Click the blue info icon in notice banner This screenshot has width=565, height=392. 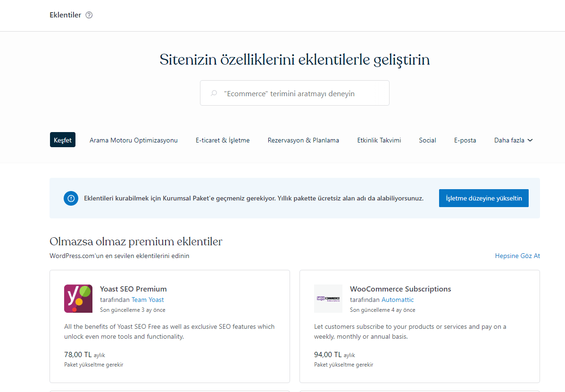[71, 198]
